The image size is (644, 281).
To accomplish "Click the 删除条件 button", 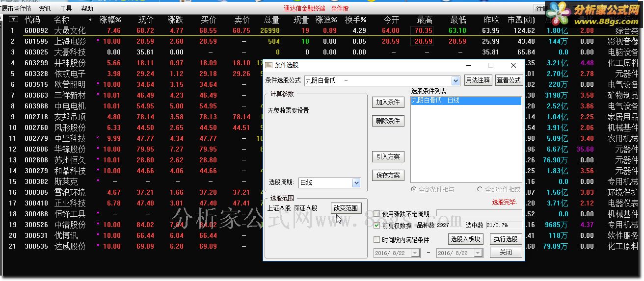I will (x=388, y=121).
